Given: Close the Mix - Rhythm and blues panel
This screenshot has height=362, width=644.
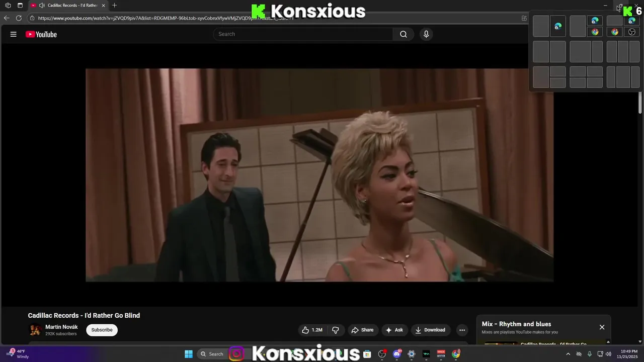Looking at the screenshot, I should pos(602,327).
